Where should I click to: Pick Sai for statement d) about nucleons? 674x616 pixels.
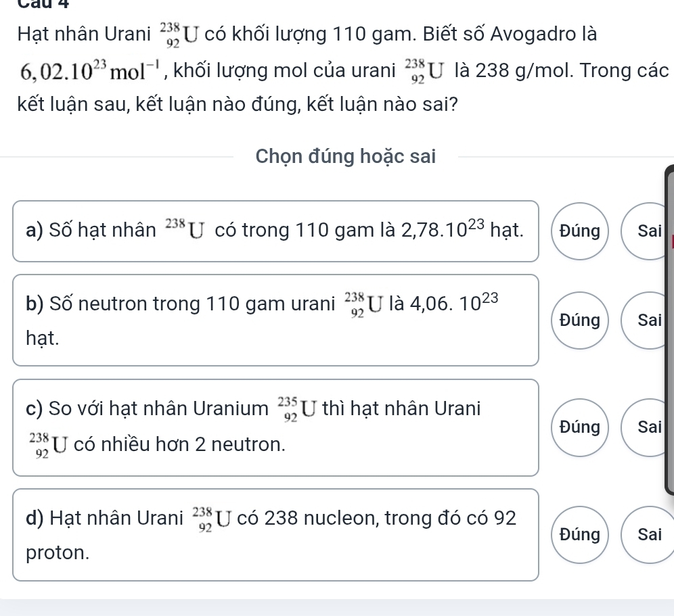point(649,535)
